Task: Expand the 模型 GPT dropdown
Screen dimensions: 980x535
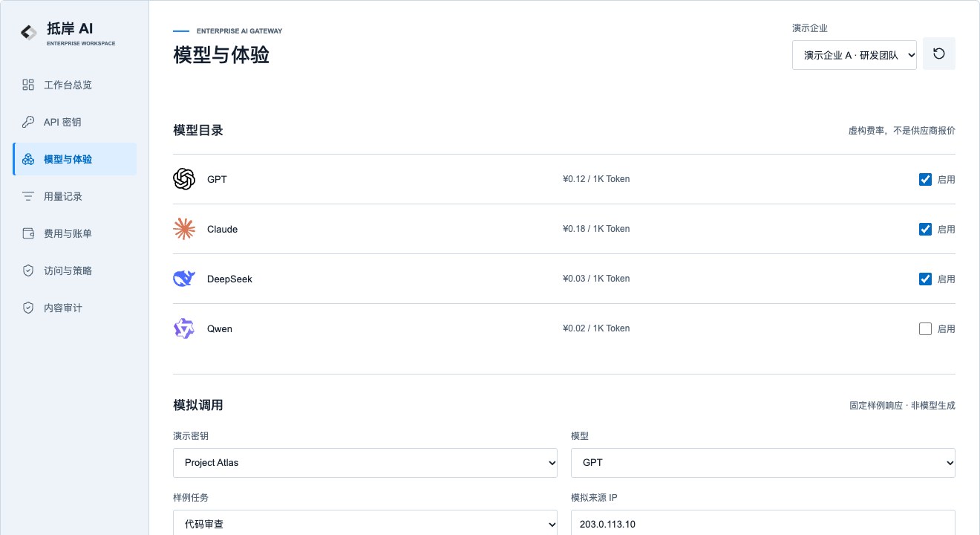Action: click(763, 463)
